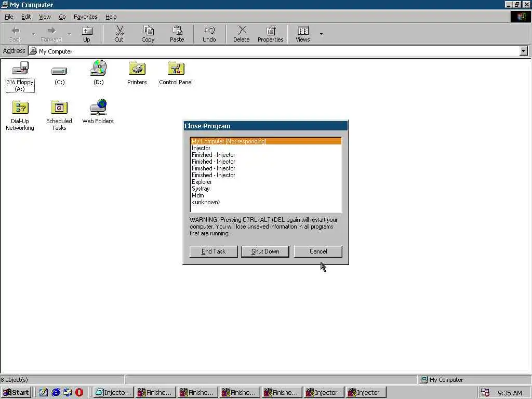This screenshot has width=532, height=399.
Task: Click the Views toolbar button
Action: [303, 34]
